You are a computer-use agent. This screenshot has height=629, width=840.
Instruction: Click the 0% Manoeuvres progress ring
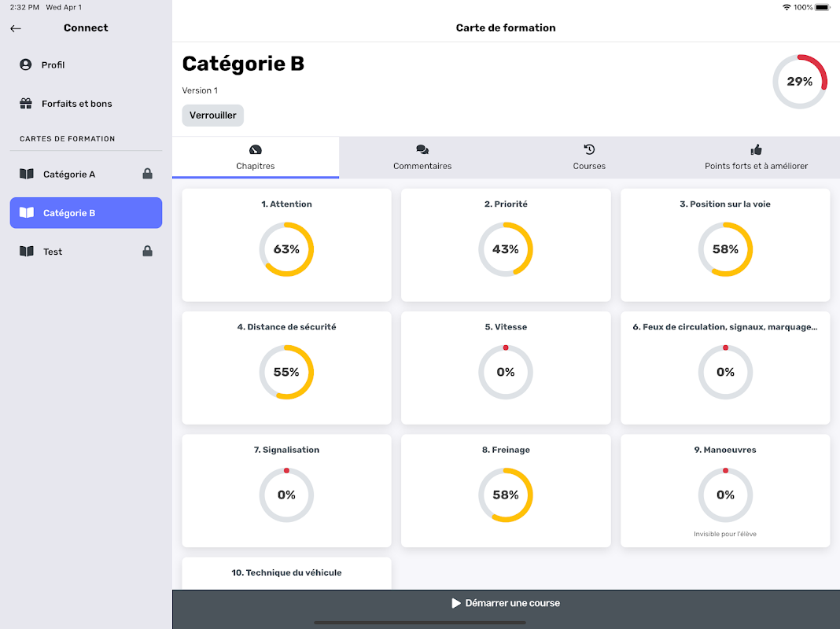725,495
